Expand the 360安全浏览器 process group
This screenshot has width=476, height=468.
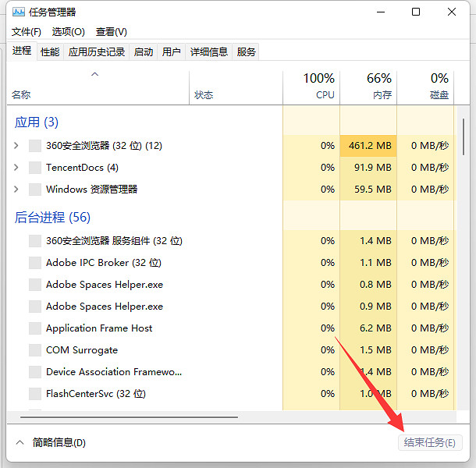(16, 146)
